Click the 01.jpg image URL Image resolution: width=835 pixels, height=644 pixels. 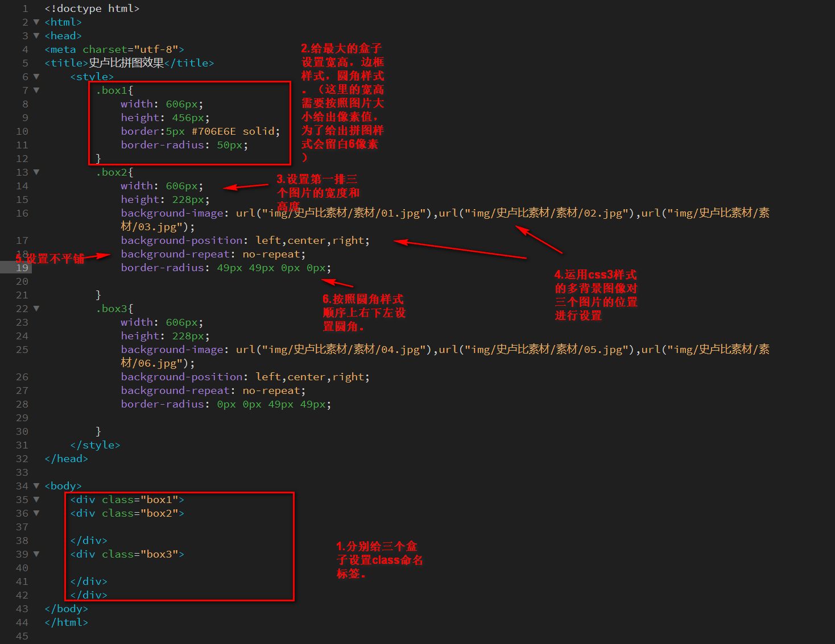336,213
